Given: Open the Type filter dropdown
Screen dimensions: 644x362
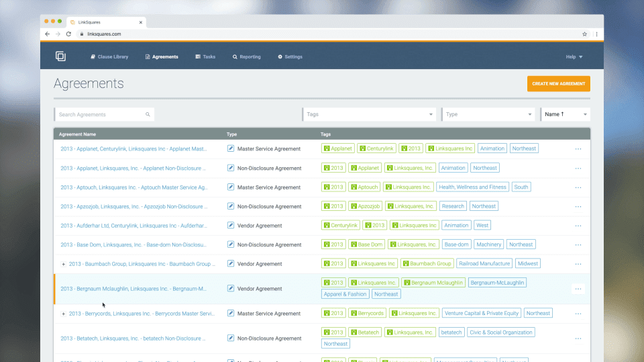Looking at the screenshot, I should pos(488,114).
